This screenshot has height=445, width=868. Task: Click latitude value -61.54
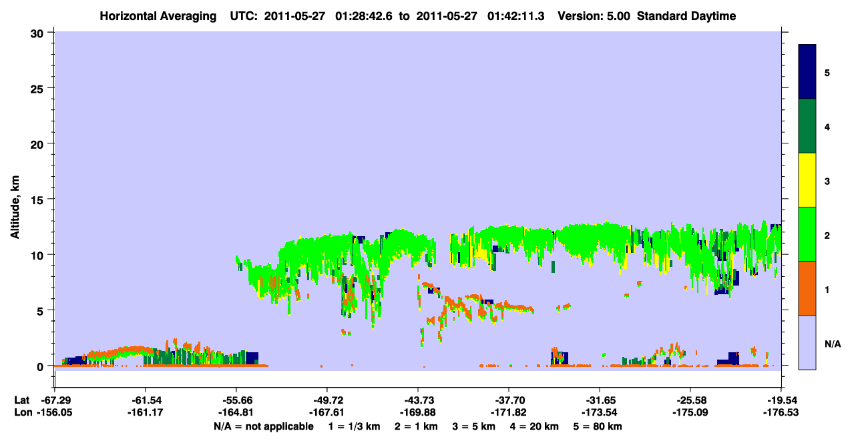point(146,400)
